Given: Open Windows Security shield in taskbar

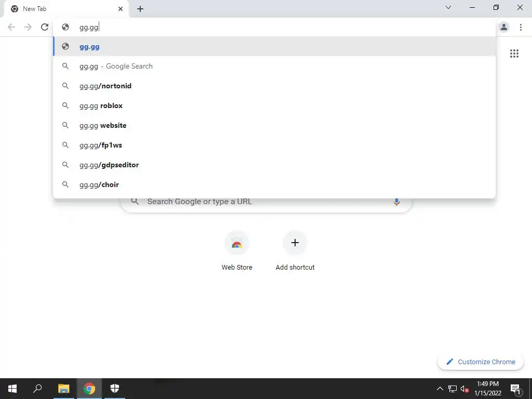Looking at the screenshot, I should [115, 389].
